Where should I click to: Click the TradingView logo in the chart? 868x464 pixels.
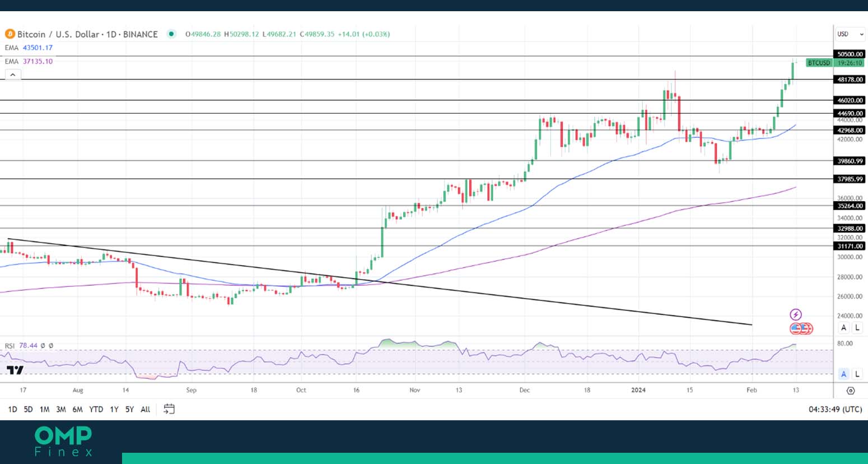[x=15, y=370]
